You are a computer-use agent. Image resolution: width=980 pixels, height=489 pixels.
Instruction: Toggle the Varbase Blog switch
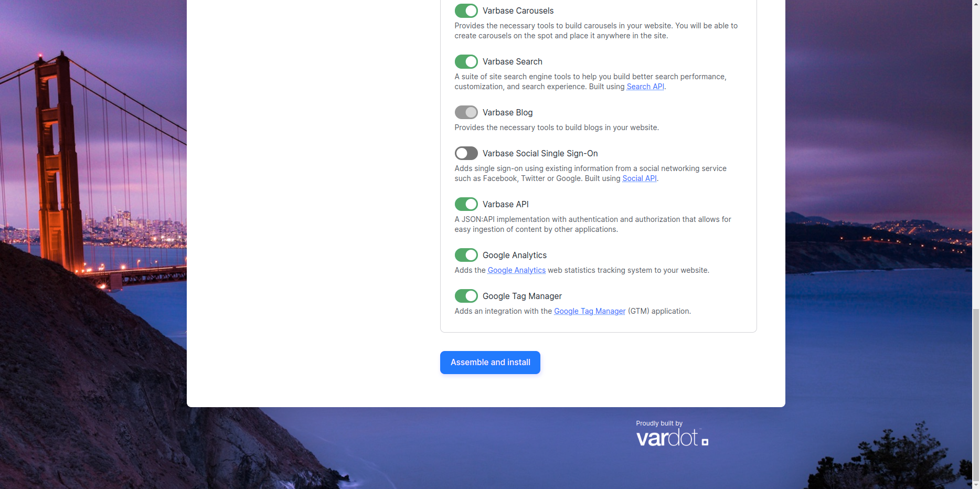click(466, 112)
